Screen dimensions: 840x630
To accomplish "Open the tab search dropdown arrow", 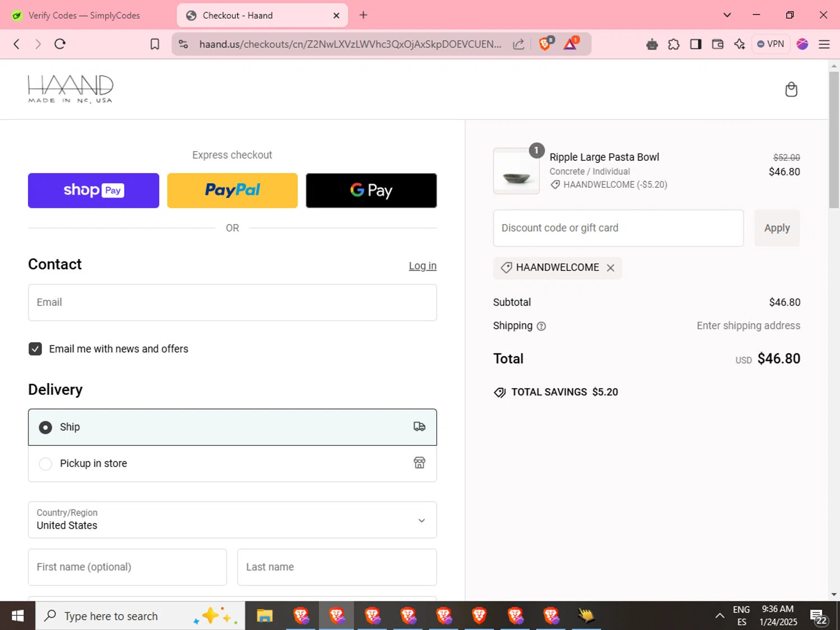I will click(727, 15).
